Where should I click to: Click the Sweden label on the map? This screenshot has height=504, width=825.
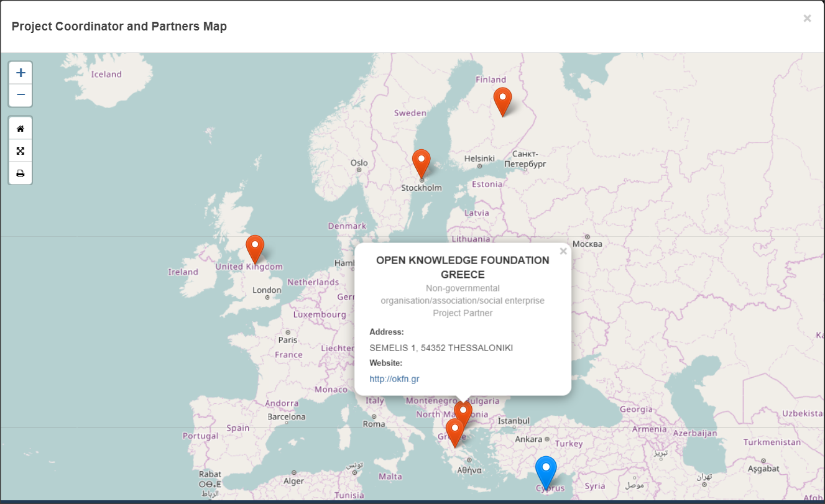click(410, 113)
